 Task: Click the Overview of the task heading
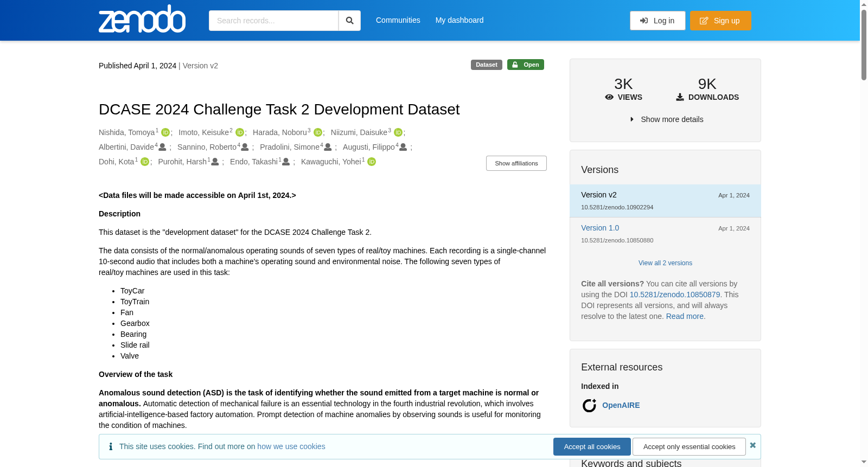tap(136, 374)
